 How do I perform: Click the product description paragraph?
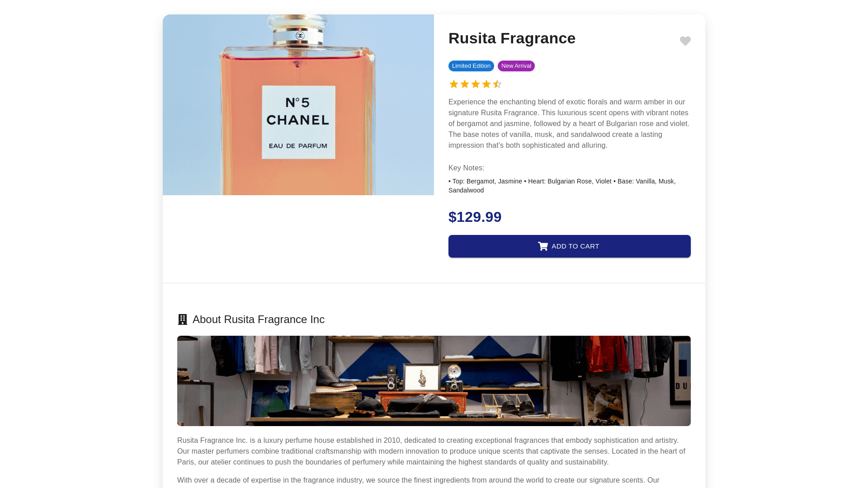click(569, 124)
